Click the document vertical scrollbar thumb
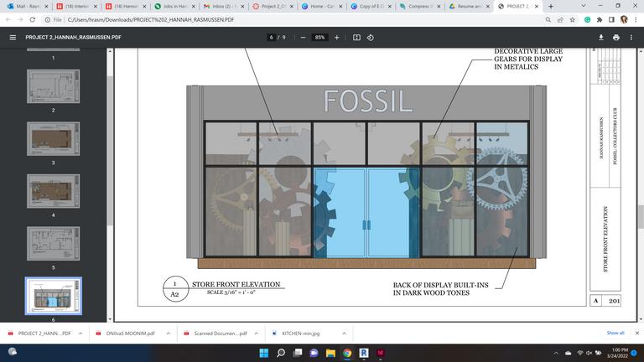644x362 pixels. point(641,216)
